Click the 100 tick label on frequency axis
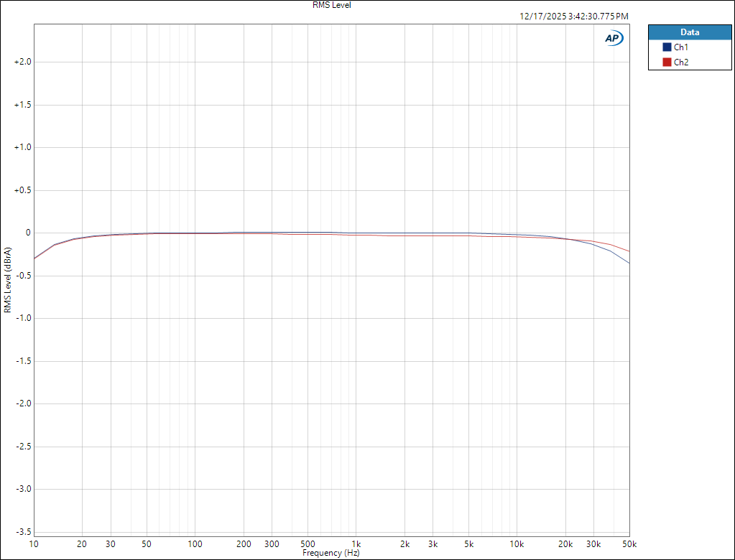Screen dimensions: 735x560 (x=195, y=544)
